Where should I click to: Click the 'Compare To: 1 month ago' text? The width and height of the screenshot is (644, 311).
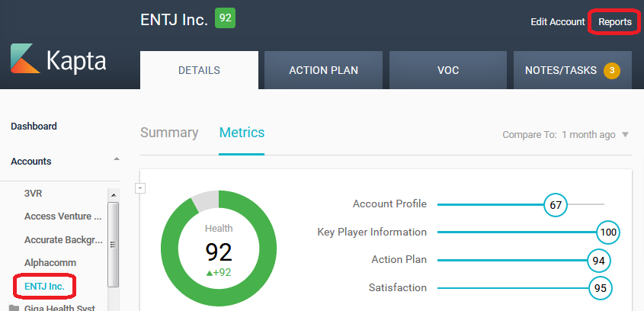[x=559, y=135]
